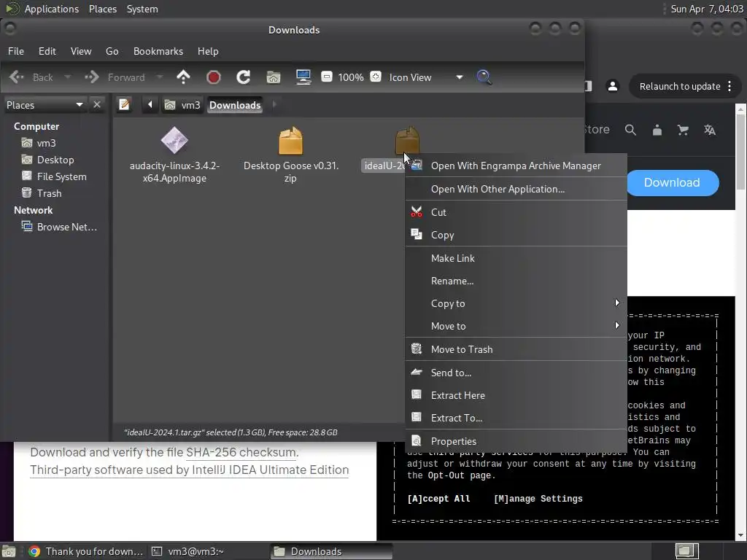Screen dimensions: 747x560
Task: Click the path bar left scroll arrow
Action: tap(150, 104)
